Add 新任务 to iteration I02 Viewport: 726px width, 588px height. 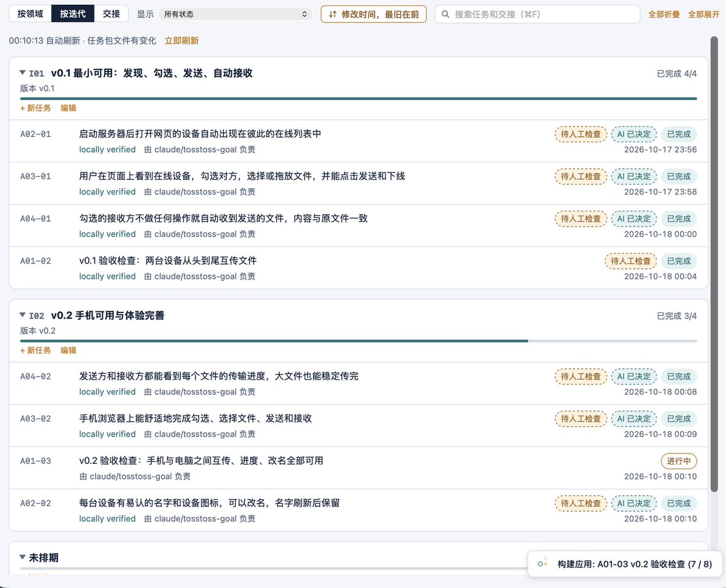[x=36, y=351]
